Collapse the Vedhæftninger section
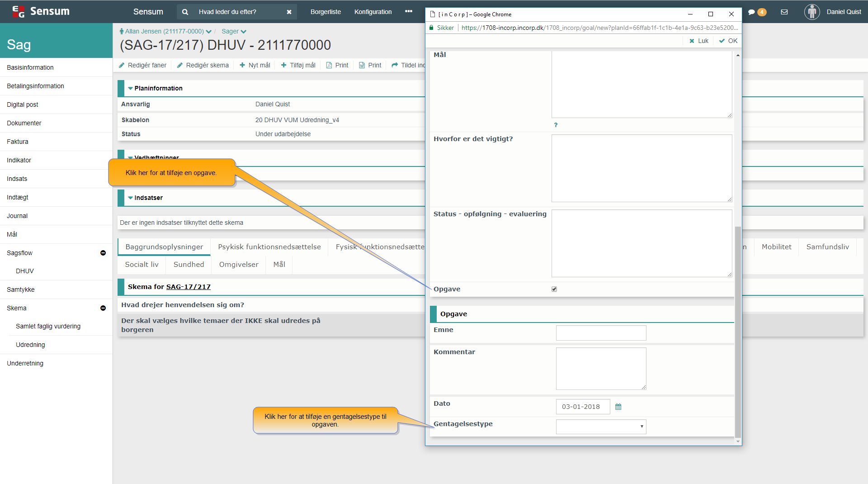Viewport: 868px width, 484px height. [130, 157]
